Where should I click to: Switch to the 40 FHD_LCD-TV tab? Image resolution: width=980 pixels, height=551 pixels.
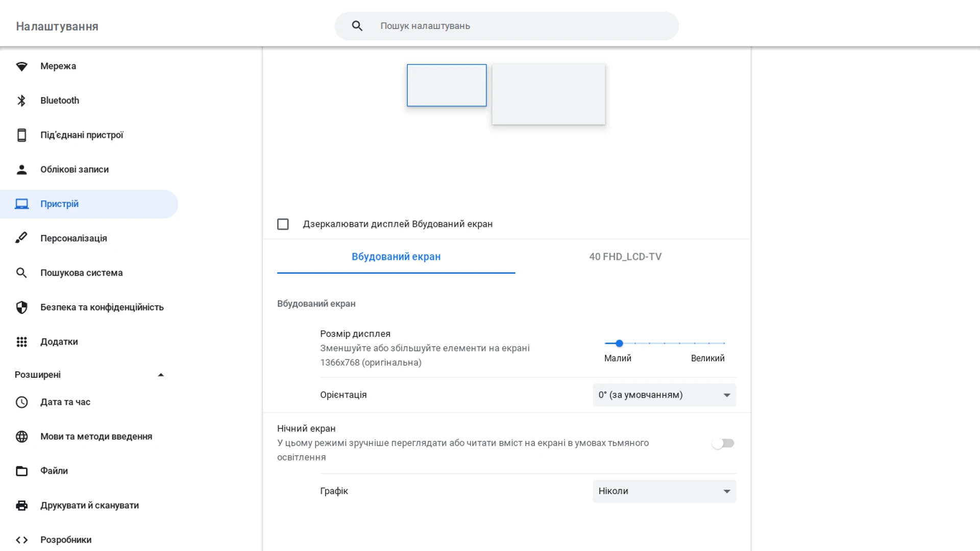pyautogui.click(x=625, y=257)
